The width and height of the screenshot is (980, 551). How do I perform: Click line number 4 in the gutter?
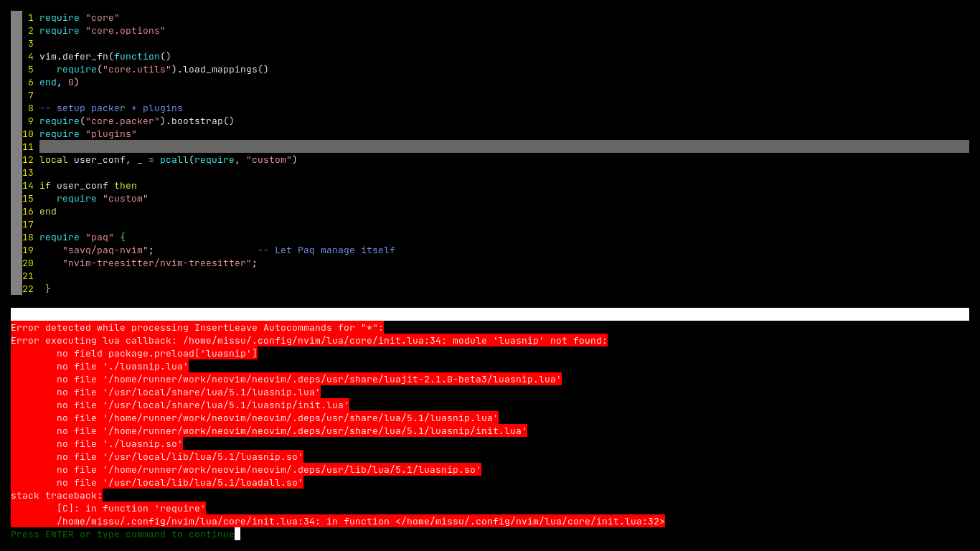[29, 56]
